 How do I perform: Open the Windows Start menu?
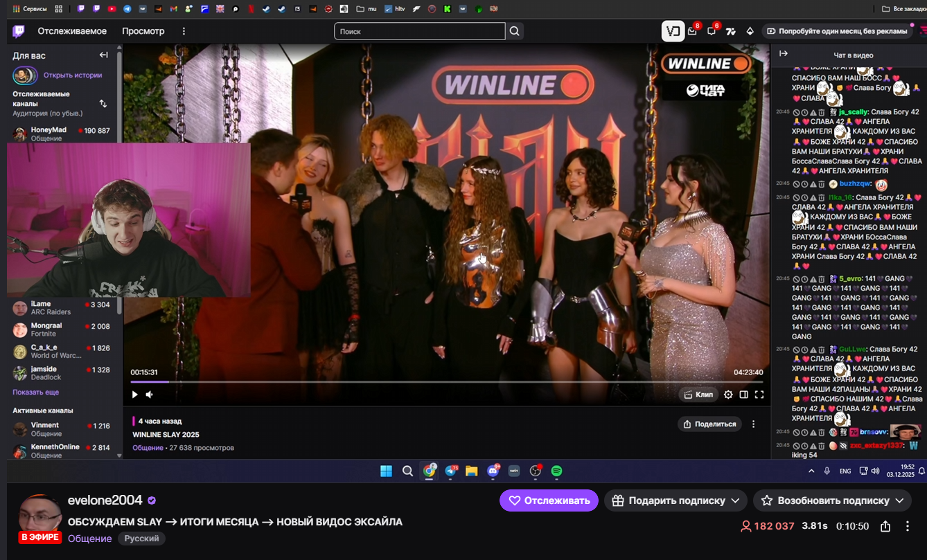386,471
